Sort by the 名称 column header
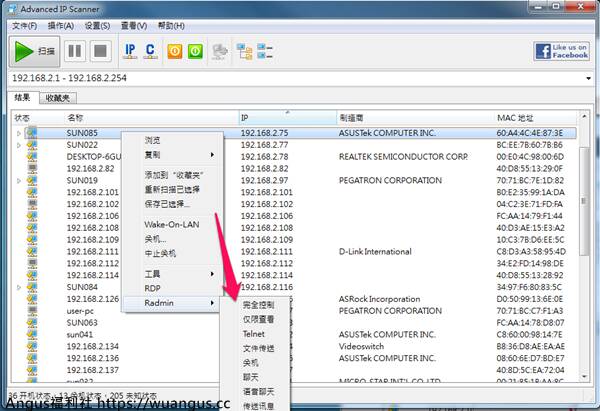 tap(152, 117)
